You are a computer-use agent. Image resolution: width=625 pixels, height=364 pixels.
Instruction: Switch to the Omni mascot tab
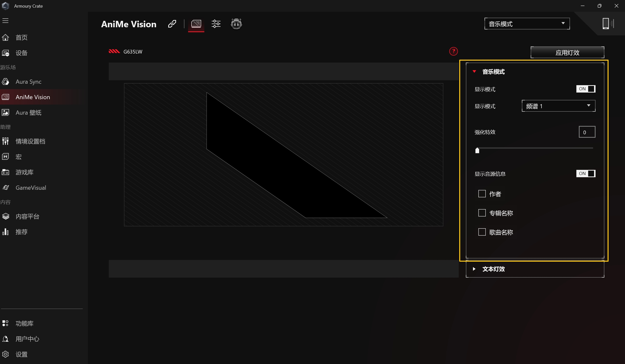(236, 24)
